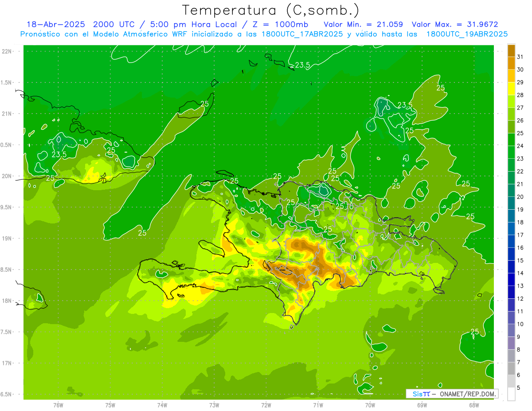Click the color bar segment between 26 and 27
Screen dimensions: 532x411
tap(511, 114)
